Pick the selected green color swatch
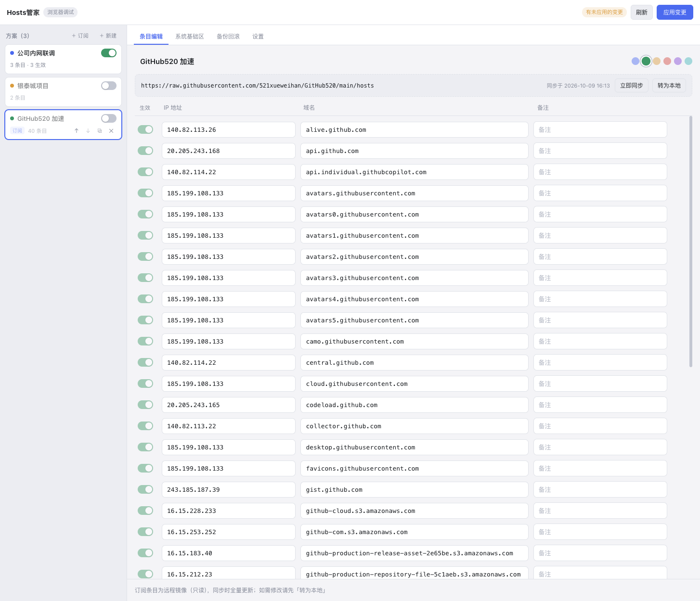700x601 pixels. click(x=646, y=61)
